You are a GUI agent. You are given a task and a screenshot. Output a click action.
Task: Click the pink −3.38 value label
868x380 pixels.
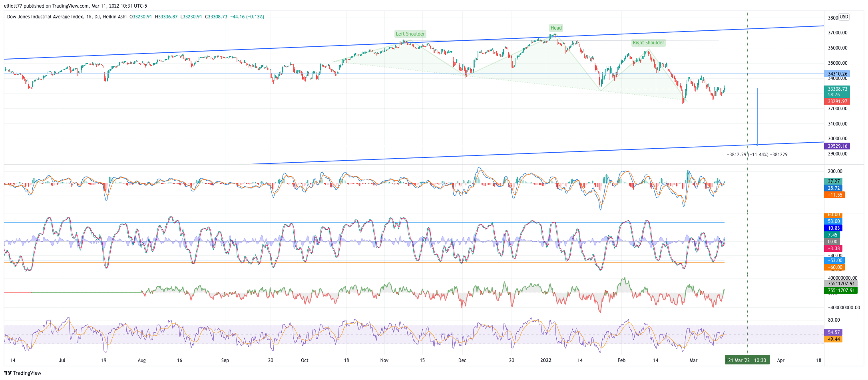833,249
